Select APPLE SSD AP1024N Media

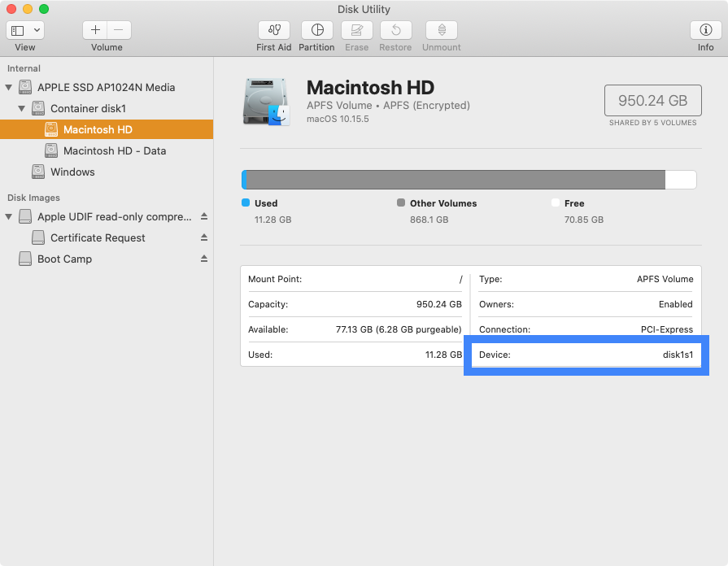coord(107,87)
